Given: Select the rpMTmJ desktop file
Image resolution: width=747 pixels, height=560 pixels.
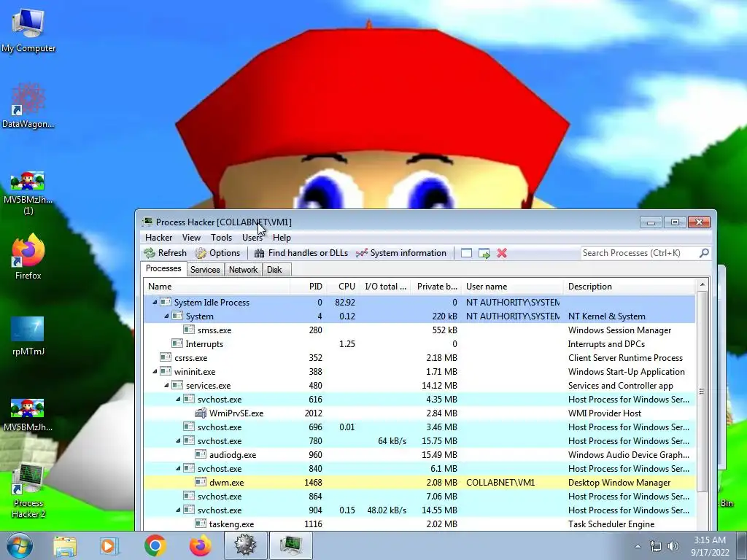Looking at the screenshot, I should (x=28, y=335).
